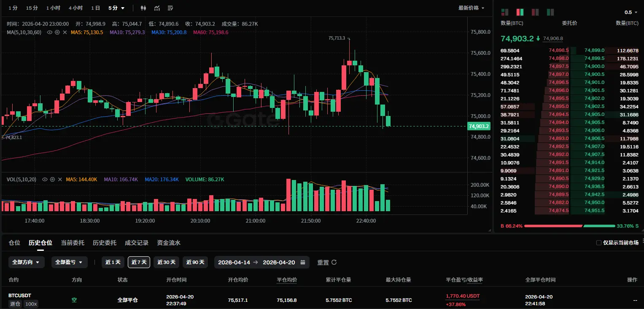Open the candlestick chart style options
Image resolution: width=644 pixels, height=309 pixels.
pyautogui.click(x=143, y=8)
